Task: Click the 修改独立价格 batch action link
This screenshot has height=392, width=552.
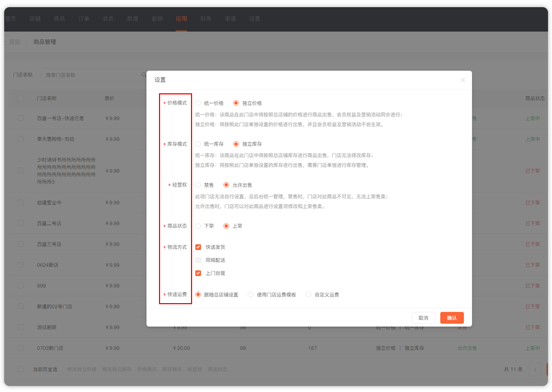Action: point(82,369)
